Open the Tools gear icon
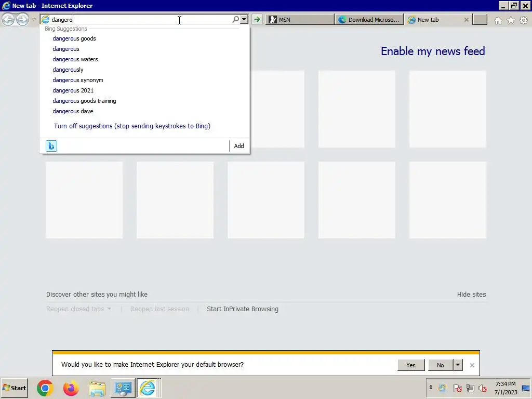Screen dimensions: 532x399 click(524, 20)
